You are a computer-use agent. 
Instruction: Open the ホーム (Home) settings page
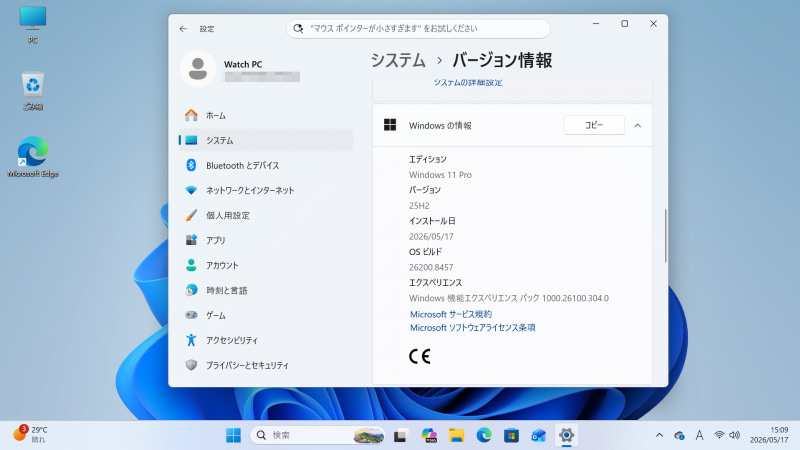pos(265,115)
